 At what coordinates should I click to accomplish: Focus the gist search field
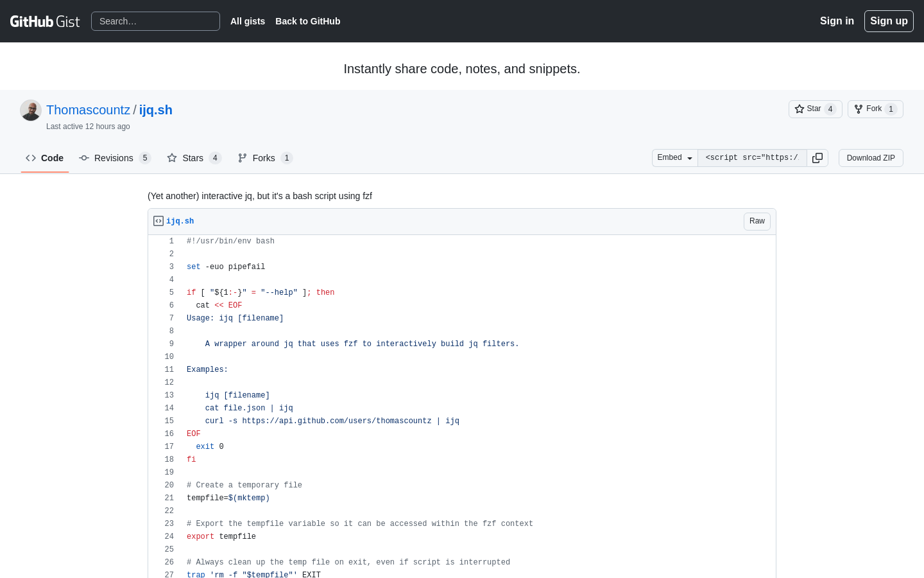point(155,21)
